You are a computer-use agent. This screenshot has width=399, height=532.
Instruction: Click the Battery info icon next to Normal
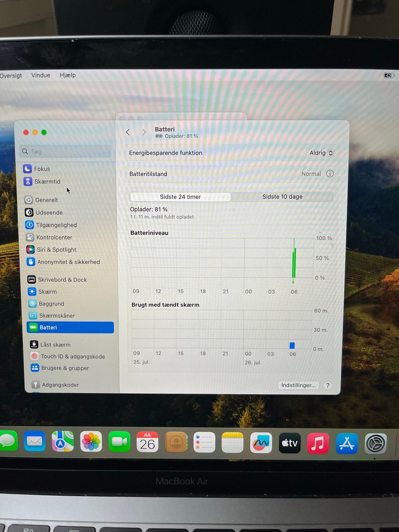pos(330,174)
